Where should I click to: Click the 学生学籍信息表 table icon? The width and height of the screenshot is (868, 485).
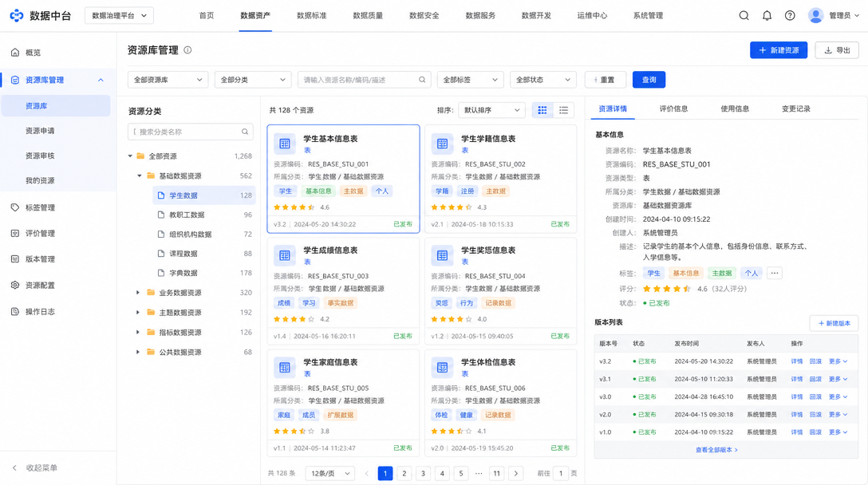point(442,144)
